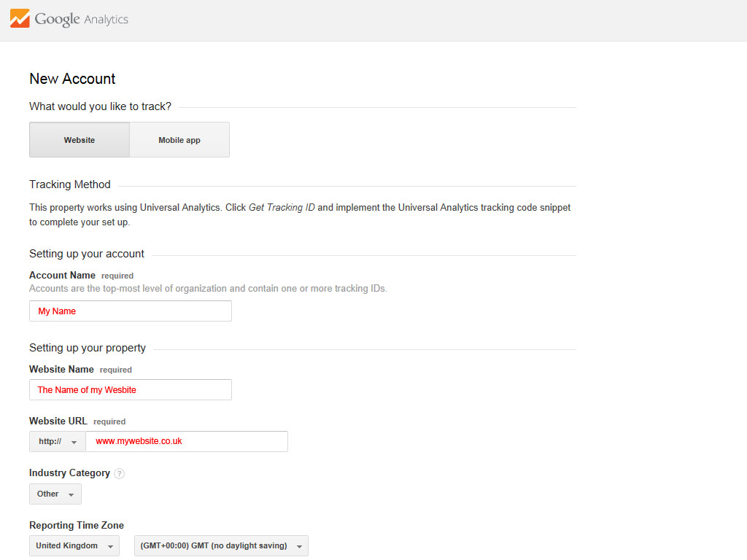The image size is (747, 560).
Task: Open the Industry Category help question mark
Action: [x=120, y=473]
